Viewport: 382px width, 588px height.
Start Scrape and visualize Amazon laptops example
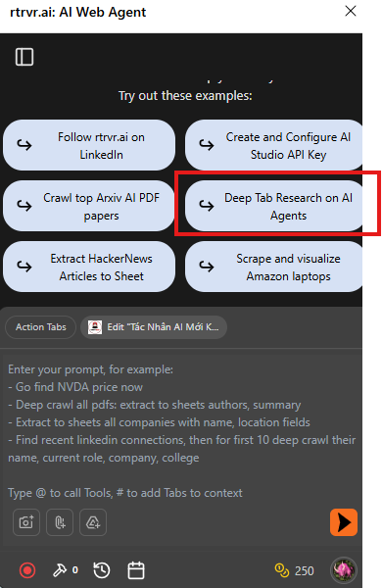tap(273, 267)
